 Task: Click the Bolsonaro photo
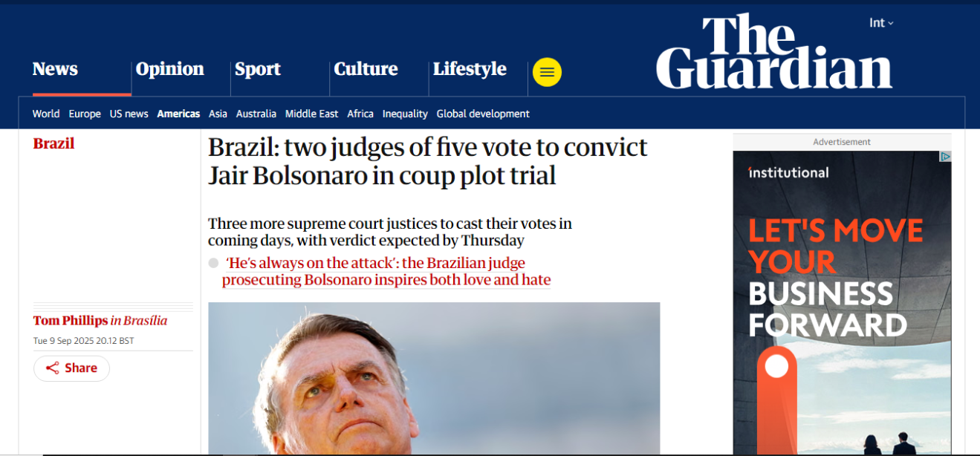point(434,379)
